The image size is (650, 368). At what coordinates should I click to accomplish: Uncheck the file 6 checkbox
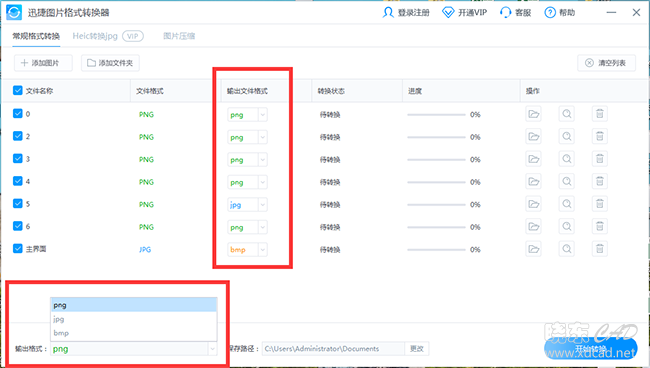(x=17, y=225)
